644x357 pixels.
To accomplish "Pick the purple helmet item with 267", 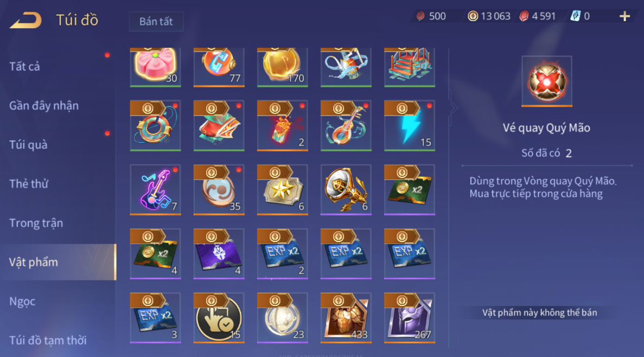I will click(x=410, y=318).
